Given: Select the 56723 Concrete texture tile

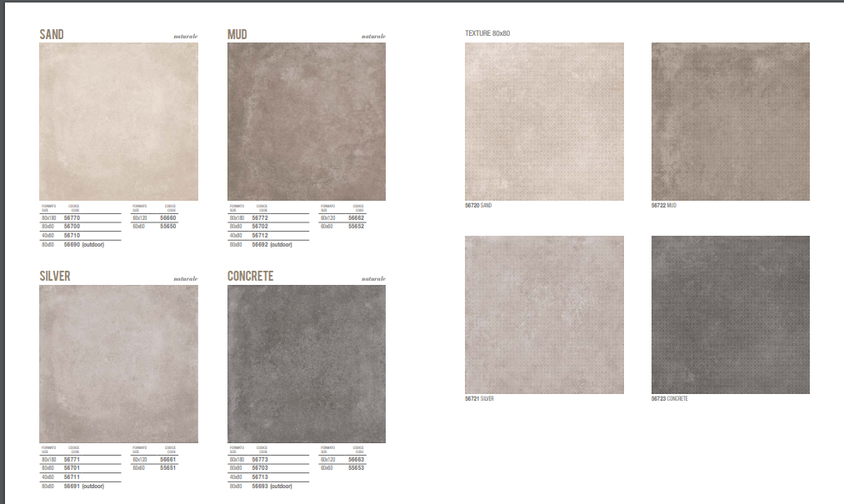Looking at the screenshot, I should (x=730, y=315).
